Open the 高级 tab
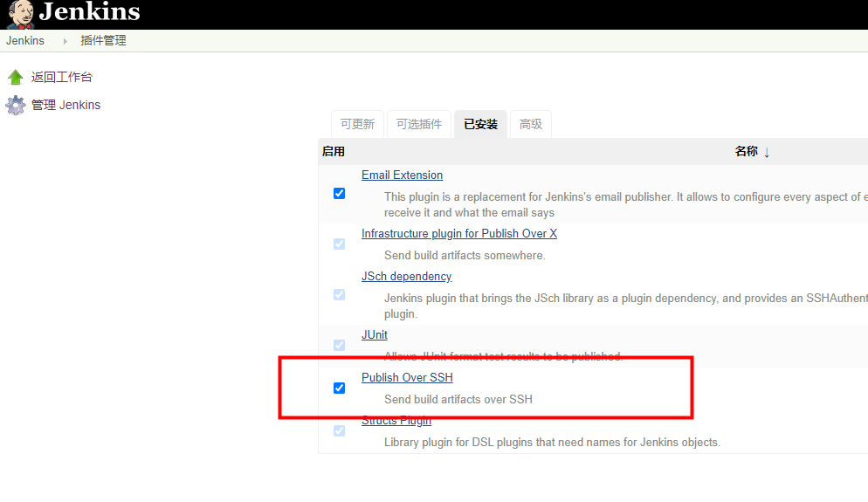Image resolution: width=868 pixels, height=502 pixels. 530,124
